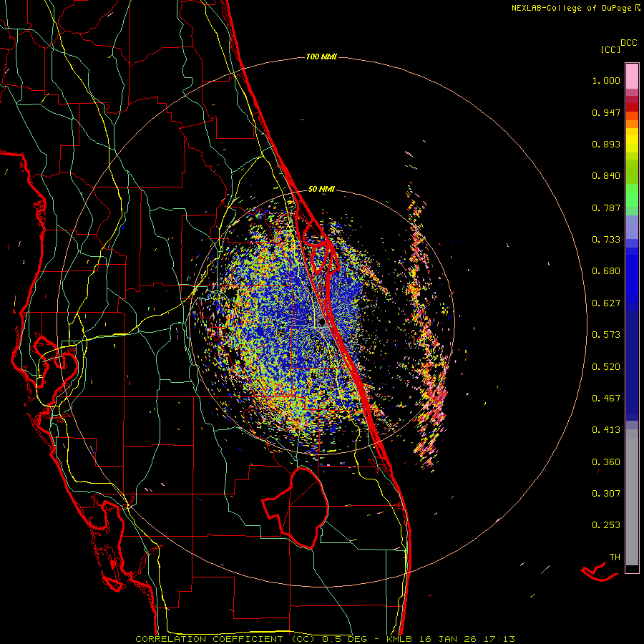Click the gray lower segment of the color bar
644x644 pixels.
pos(632,497)
